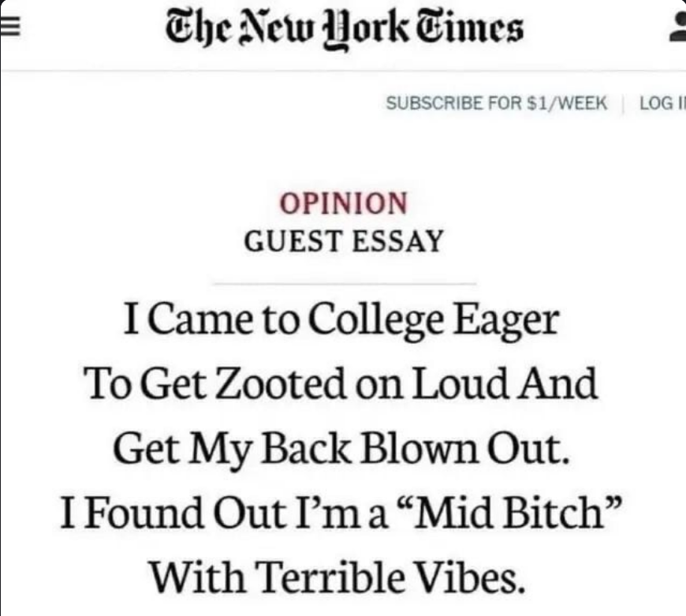The height and width of the screenshot is (616, 686).
Task: Tap The New York Times masthead logo
Action: 343,28
